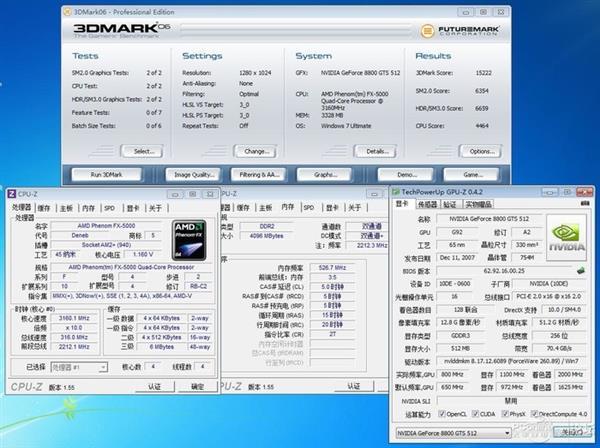This screenshot has height=448, width=600.
Task: Click the Socket AM2+ (940) field
Action: click(x=106, y=245)
